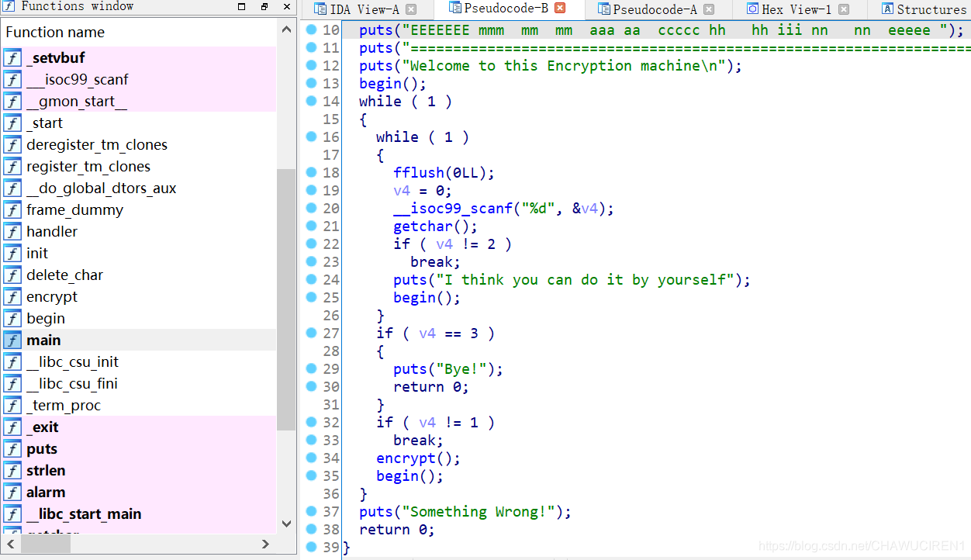Image resolution: width=971 pixels, height=560 pixels.
Task: Click function icon beside main
Action: 12,340
